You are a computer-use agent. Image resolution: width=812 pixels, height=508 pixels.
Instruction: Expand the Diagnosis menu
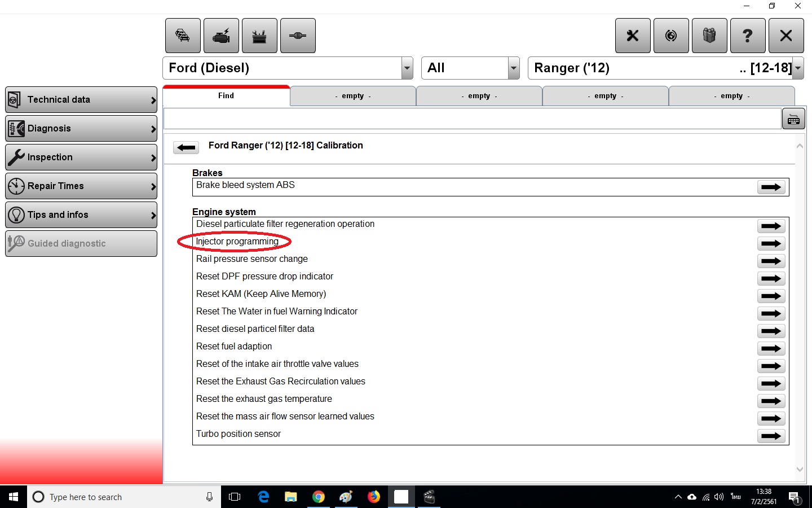[81, 129]
